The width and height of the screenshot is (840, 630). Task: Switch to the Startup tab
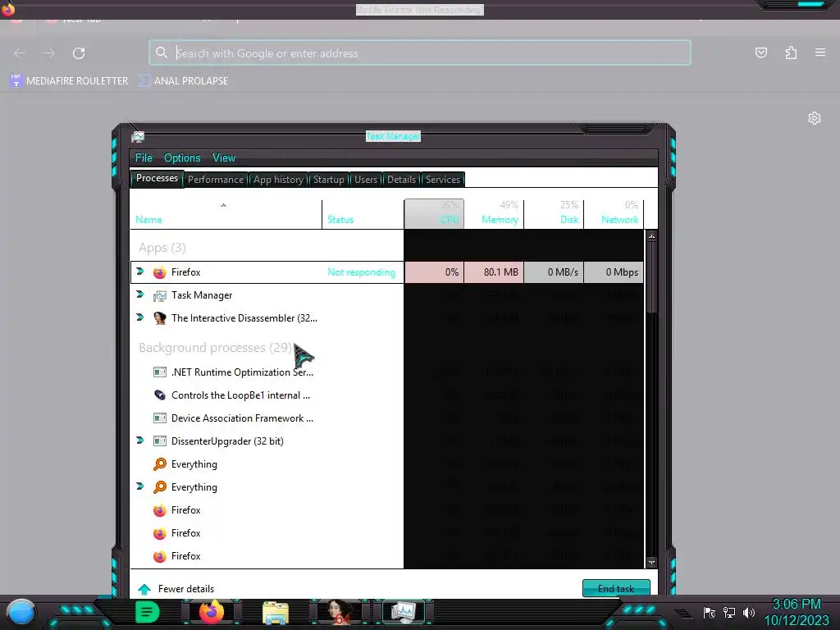328,180
